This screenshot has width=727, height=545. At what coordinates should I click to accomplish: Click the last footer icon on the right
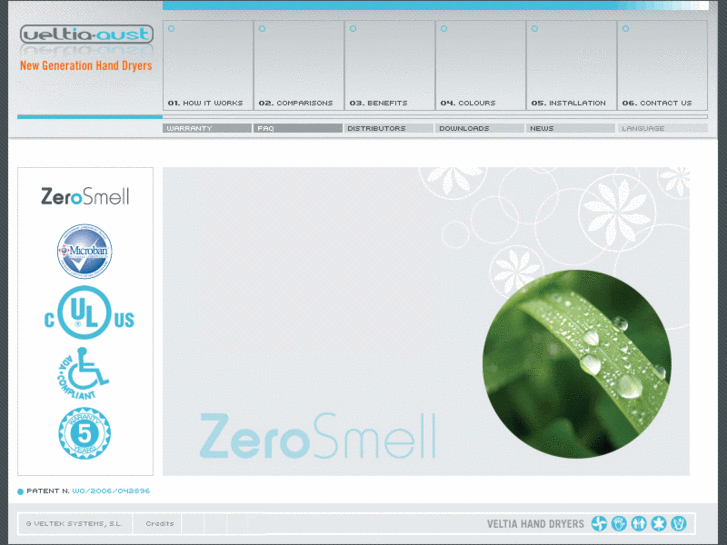[679, 524]
